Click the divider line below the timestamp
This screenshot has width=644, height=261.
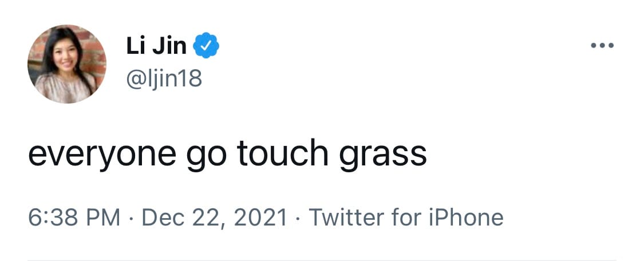(x=322, y=260)
